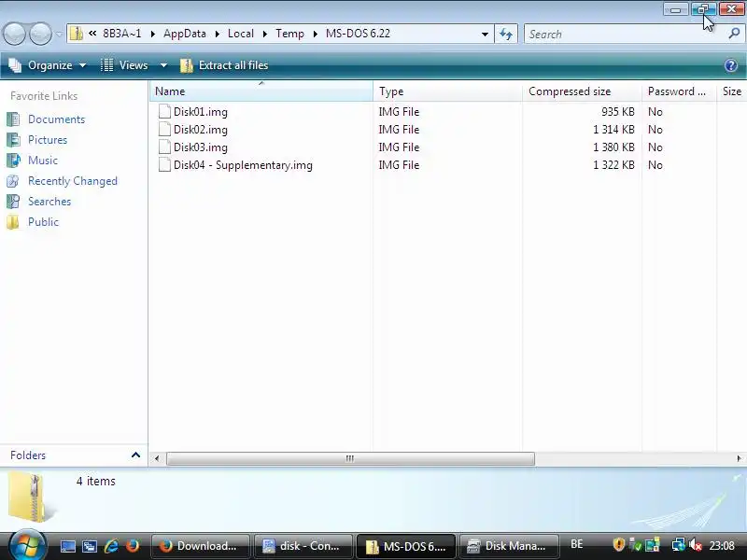Launch Firefox from quick launch
Screen dimensions: 747x560
click(132, 546)
